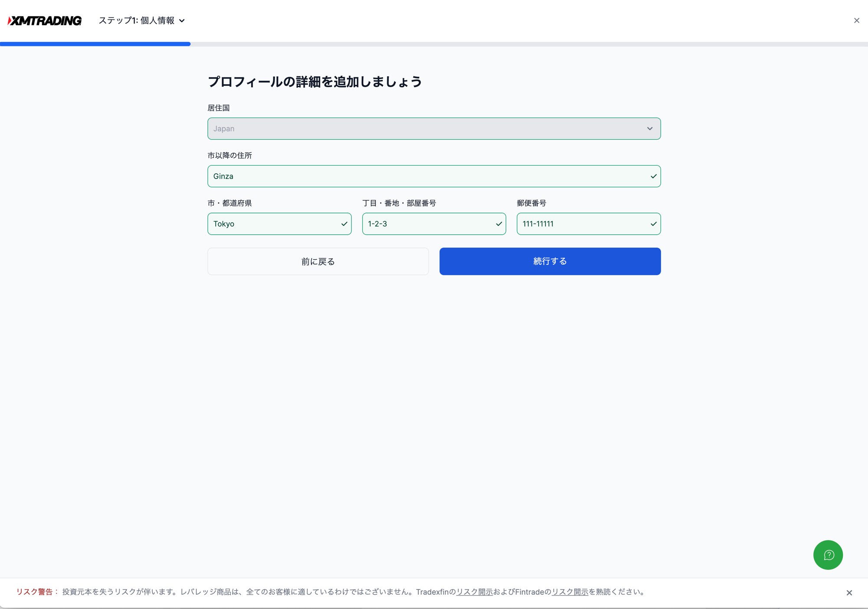Click the 郵便番号 field with 111-11111
Image resolution: width=868 pixels, height=609 pixels.
pos(589,224)
